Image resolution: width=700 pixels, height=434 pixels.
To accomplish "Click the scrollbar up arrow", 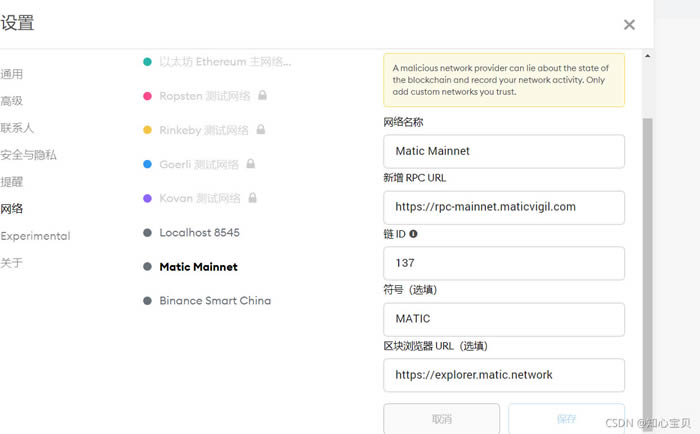I will pos(647,56).
